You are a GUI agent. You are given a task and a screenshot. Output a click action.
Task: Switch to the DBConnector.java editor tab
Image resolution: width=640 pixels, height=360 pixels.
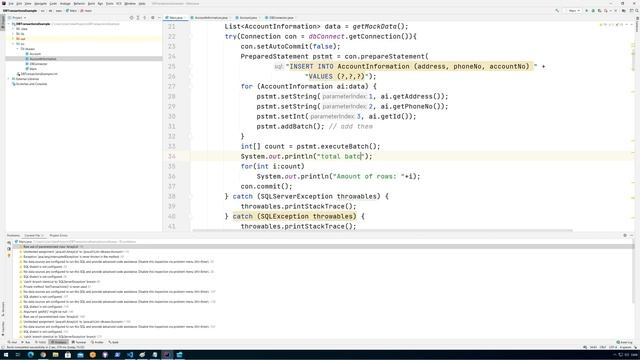(x=280, y=18)
